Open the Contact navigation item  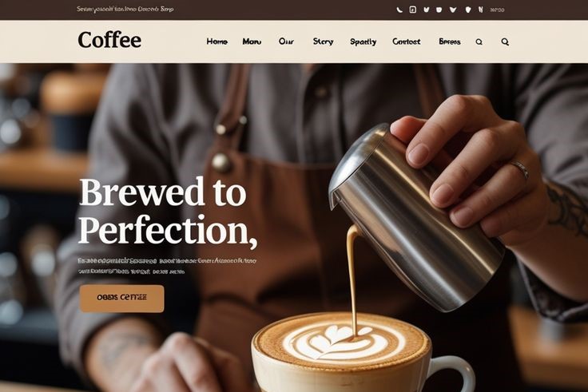pos(407,42)
